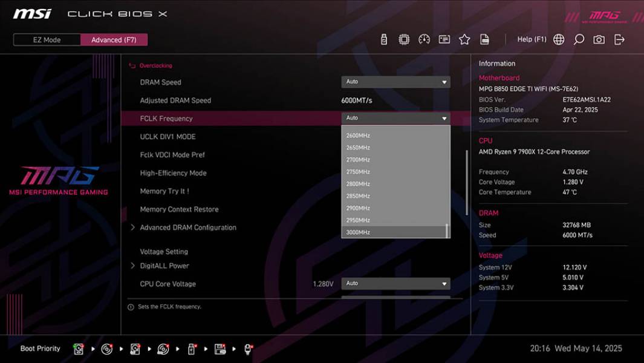Click the Core Temperature 47 °C value
This screenshot has height=363, width=644.
click(570, 192)
